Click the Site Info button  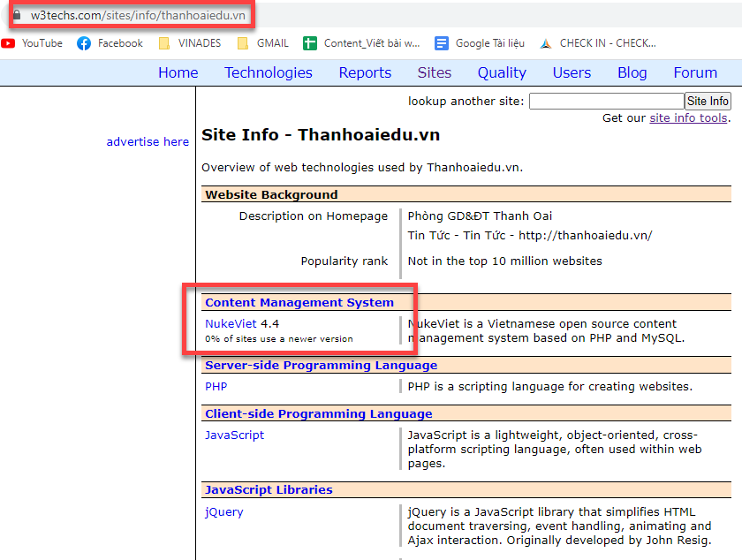click(708, 101)
